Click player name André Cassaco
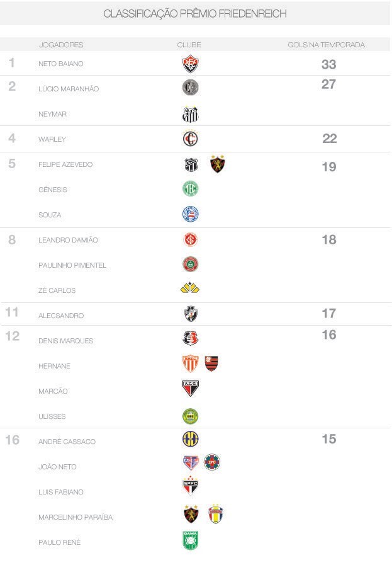392x577 pixels. click(x=67, y=442)
